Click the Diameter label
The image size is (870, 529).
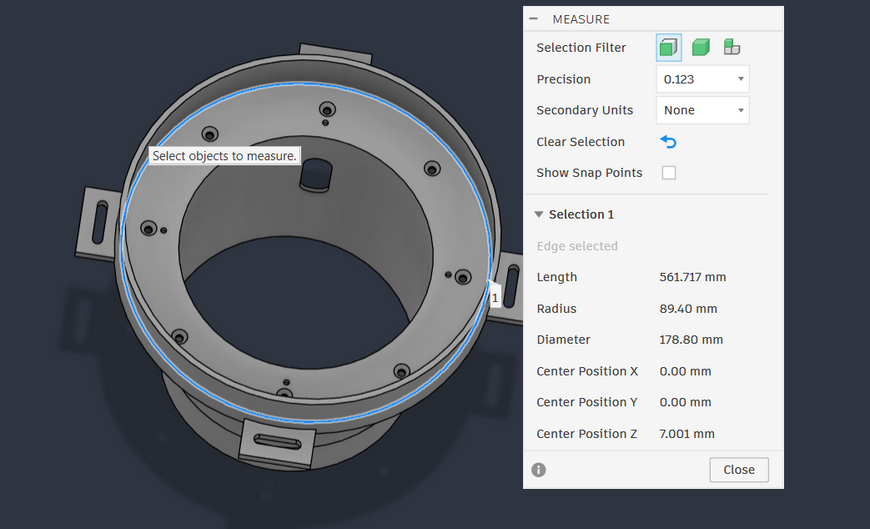pos(563,340)
